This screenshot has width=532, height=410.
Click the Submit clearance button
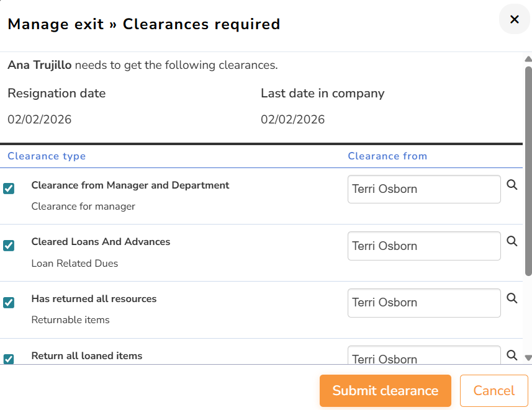point(385,391)
